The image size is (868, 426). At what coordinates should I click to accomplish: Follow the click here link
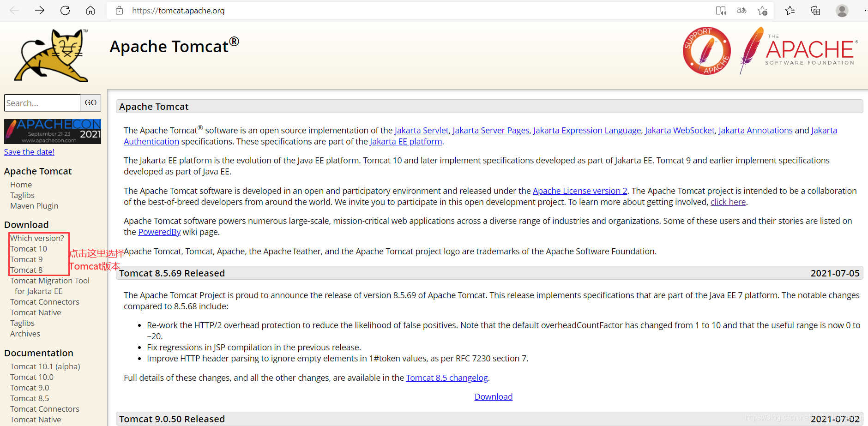(x=728, y=202)
